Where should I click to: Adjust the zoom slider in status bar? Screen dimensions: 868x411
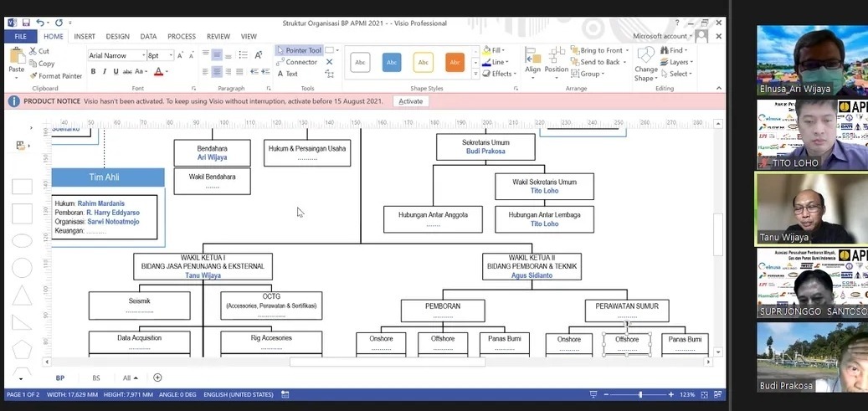coord(640,394)
